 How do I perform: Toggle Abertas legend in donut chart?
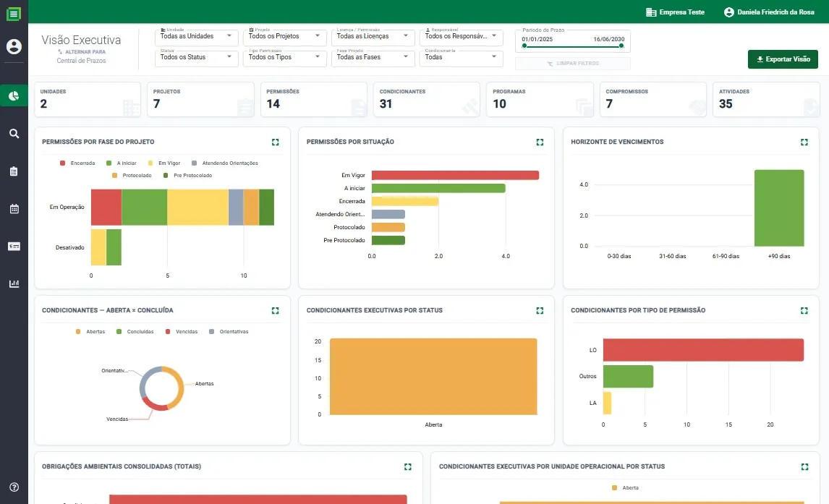(x=90, y=332)
